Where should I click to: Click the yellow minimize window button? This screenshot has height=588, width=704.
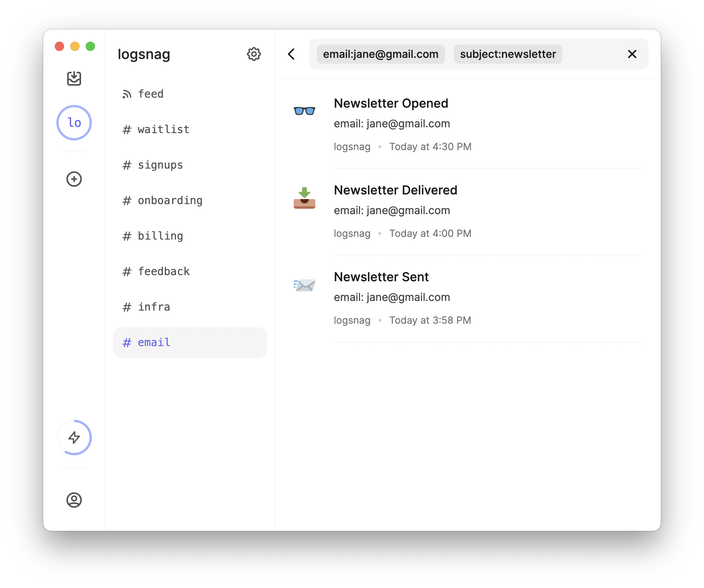point(75,46)
